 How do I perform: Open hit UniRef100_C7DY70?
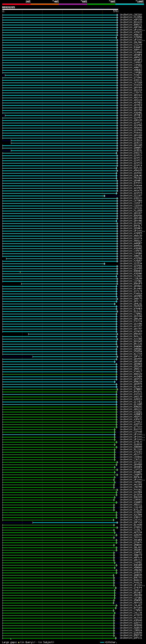pos(131,93)
